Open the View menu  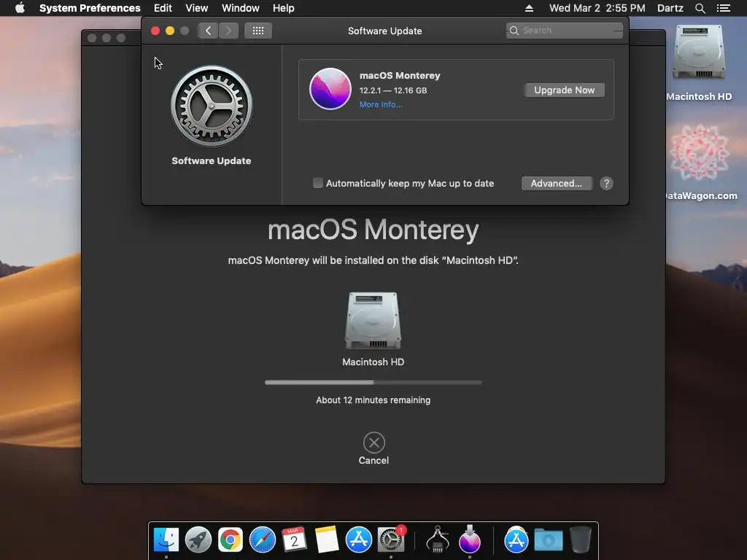click(x=197, y=8)
